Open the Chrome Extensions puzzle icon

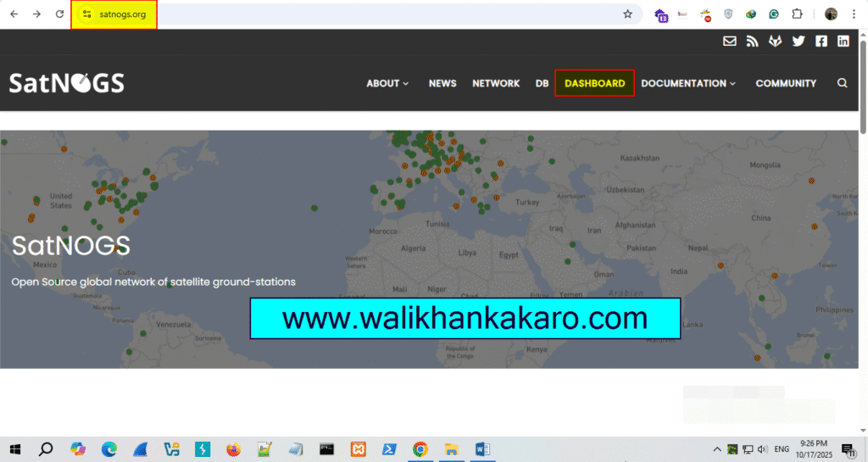click(796, 14)
